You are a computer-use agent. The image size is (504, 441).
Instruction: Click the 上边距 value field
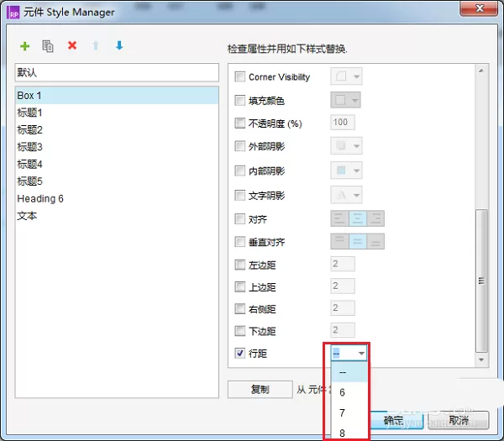coord(343,286)
